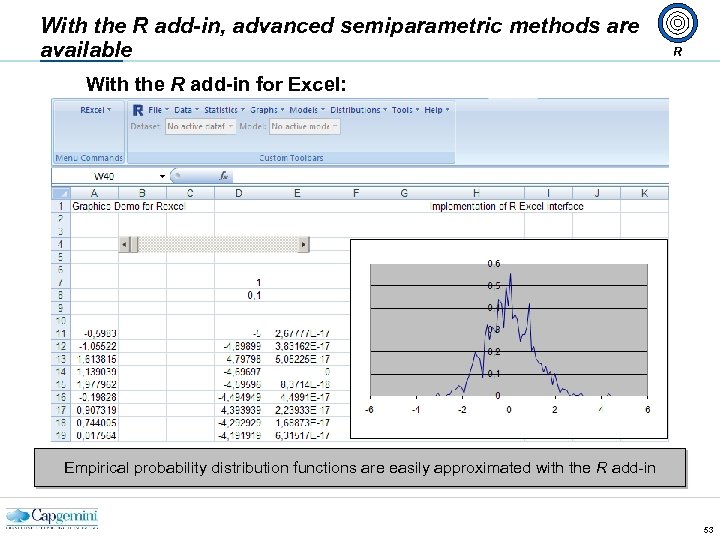
Task: Click the chart x-axis label 6
Action: point(647,409)
